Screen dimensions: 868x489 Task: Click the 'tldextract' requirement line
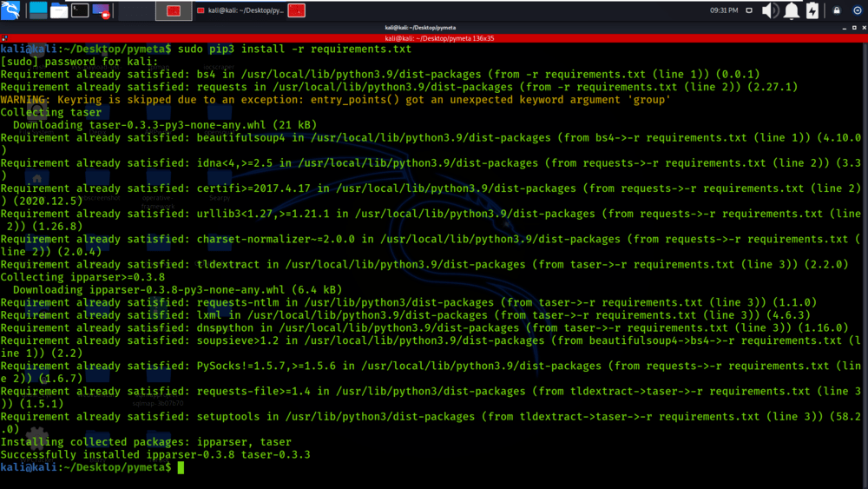424,264
